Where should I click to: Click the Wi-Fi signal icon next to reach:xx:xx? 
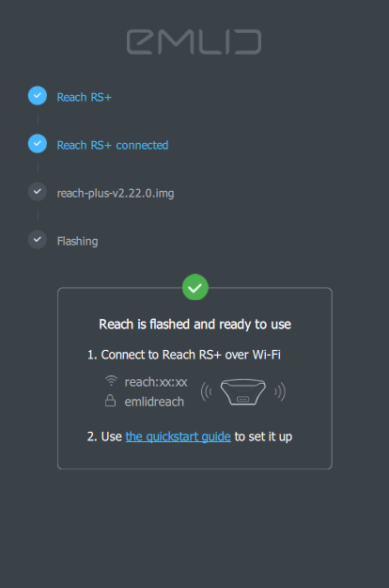tap(111, 381)
